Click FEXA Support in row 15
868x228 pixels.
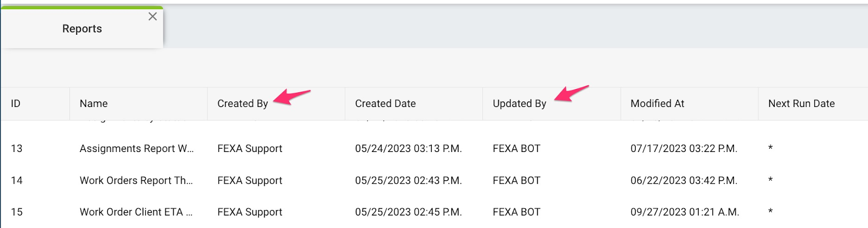[250, 212]
